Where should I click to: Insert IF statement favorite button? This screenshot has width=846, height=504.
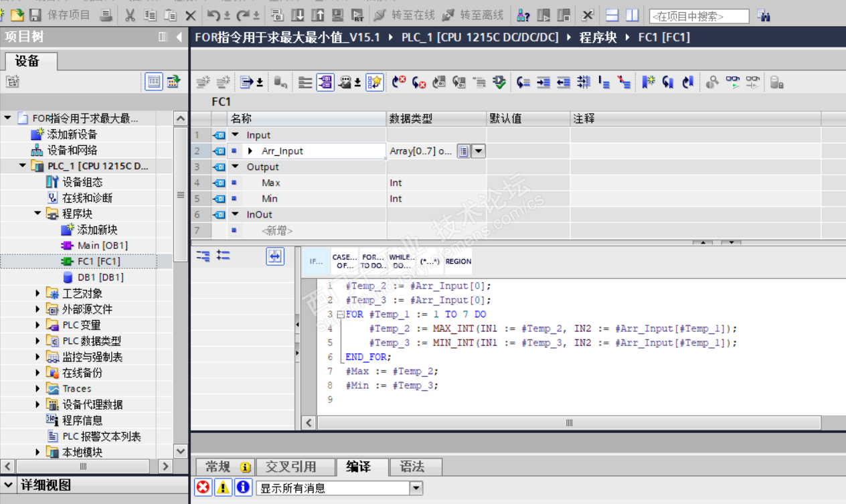[316, 261]
